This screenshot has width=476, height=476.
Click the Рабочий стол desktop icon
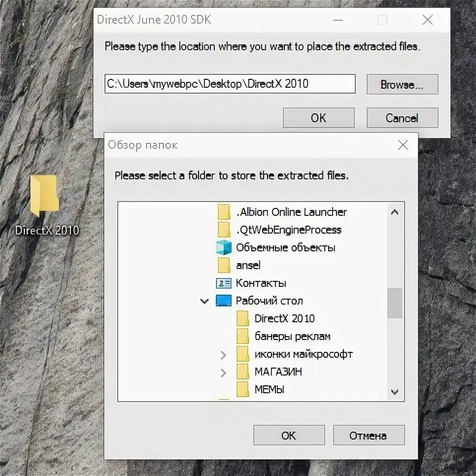pos(224,301)
